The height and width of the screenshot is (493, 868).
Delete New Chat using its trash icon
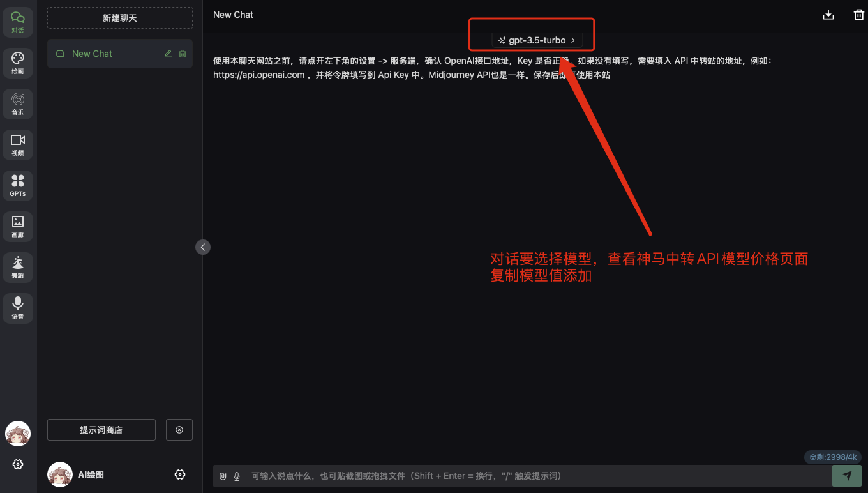tap(183, 54)
